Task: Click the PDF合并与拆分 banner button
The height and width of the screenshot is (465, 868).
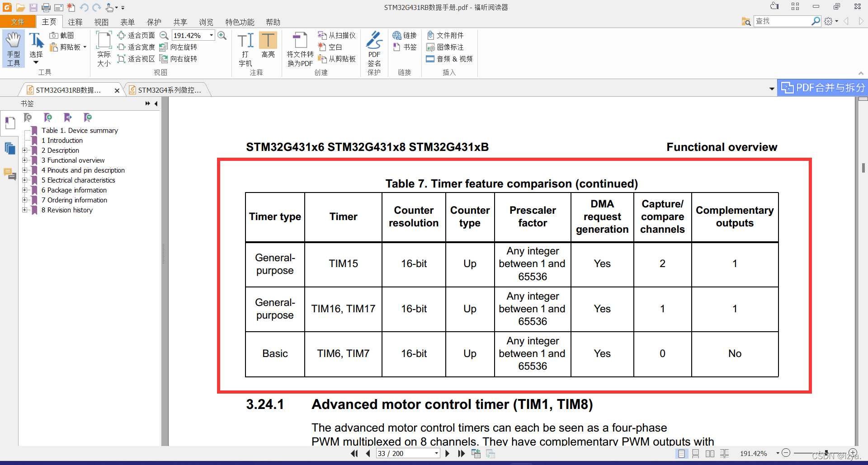Action: [822, 88]
